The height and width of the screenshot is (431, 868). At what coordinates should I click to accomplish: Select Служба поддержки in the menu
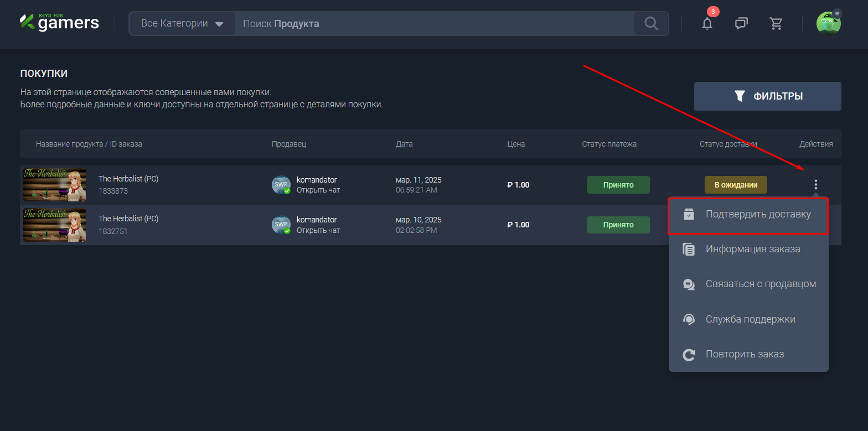pos(748,319)
